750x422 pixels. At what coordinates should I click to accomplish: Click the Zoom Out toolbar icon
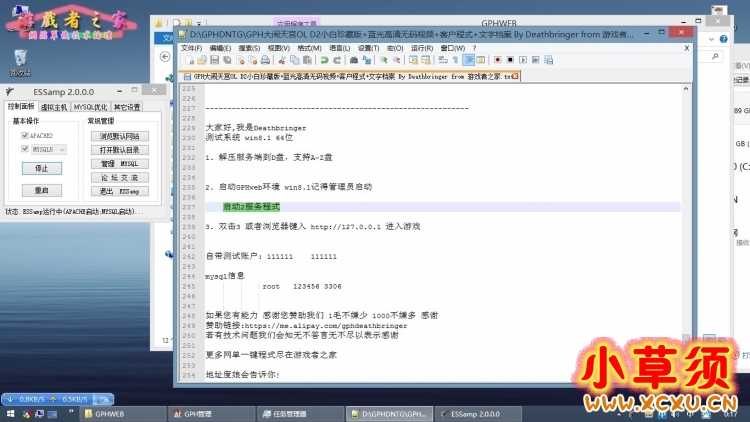tap(397, 60)
